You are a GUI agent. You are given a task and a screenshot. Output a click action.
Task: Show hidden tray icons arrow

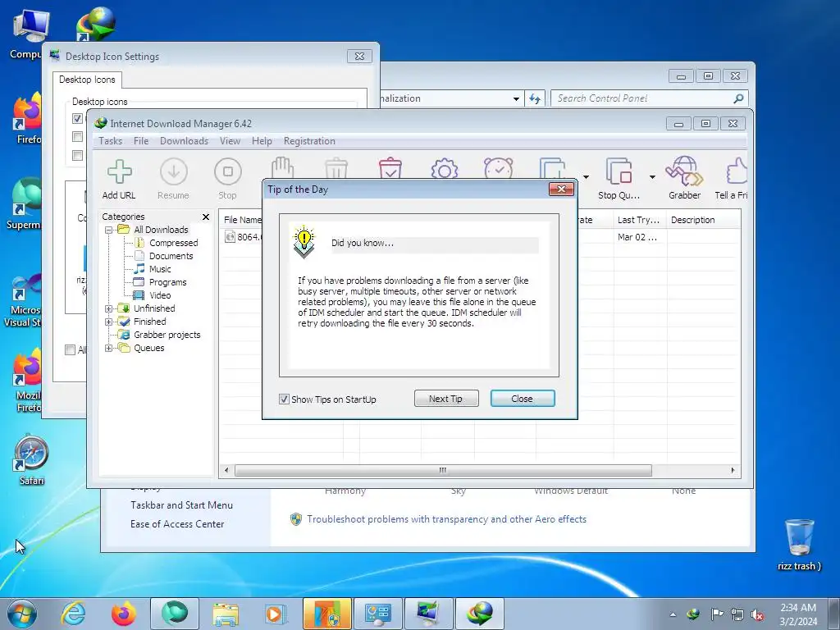pyautogui.click(x=673, y=614)
